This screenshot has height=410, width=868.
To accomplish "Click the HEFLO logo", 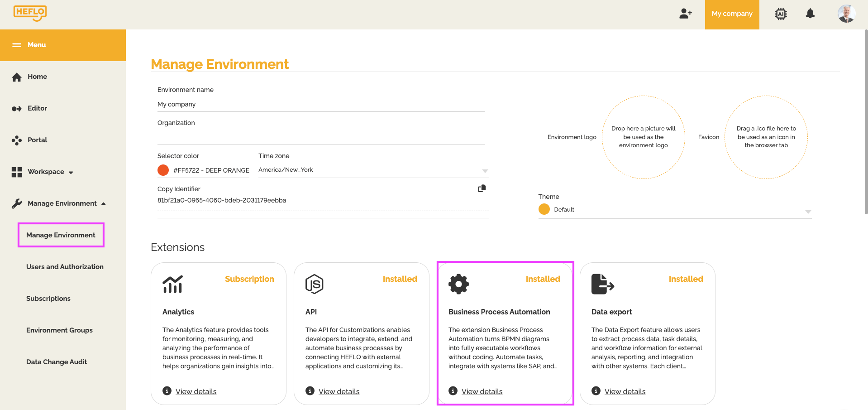I will [30, 13].
